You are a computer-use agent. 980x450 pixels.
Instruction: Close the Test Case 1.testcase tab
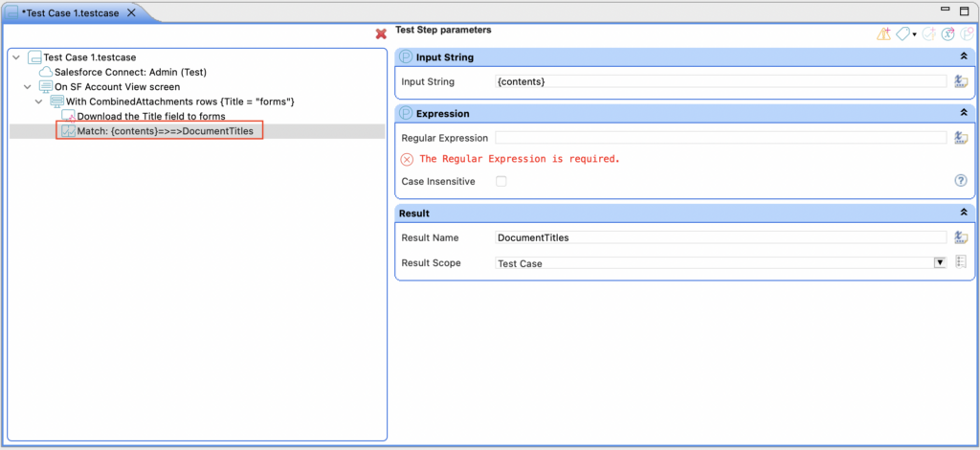tap(131, 12)
